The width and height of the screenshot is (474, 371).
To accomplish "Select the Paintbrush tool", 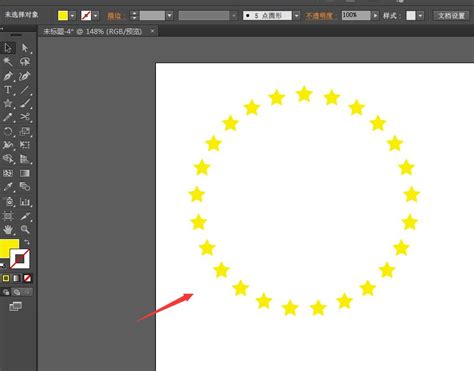I will 25,103.
